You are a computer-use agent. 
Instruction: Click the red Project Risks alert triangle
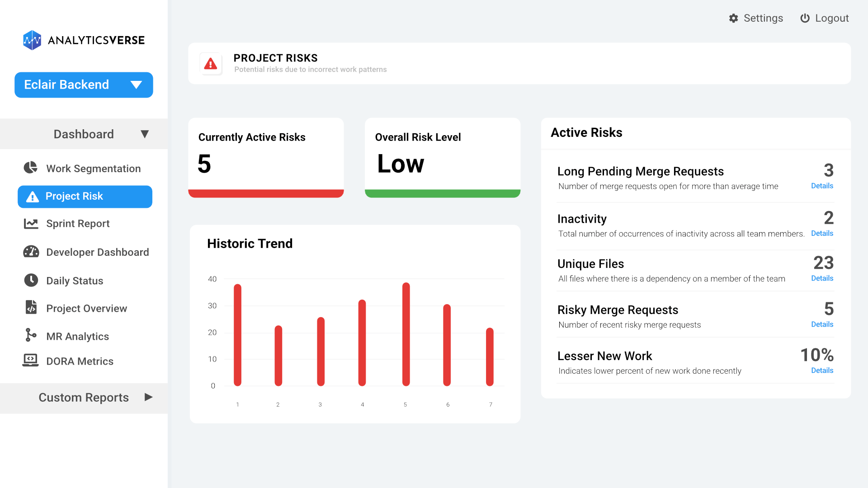coord(211,64)
